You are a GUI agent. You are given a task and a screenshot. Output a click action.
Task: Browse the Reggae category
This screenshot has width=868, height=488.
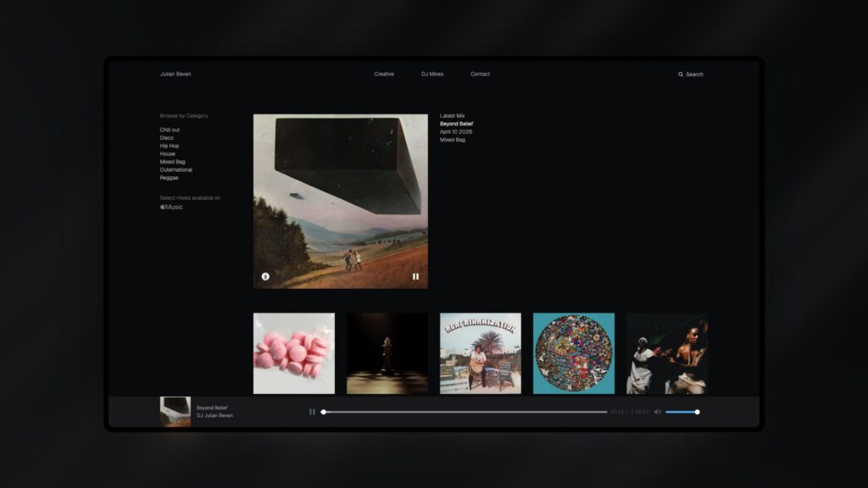tap(169, 178)
